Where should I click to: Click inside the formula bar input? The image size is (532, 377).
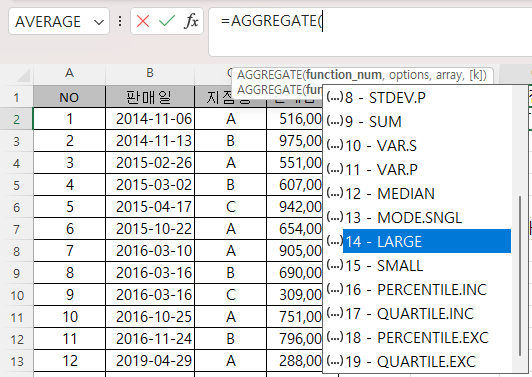pyautogui.click(x=370, y=32)
